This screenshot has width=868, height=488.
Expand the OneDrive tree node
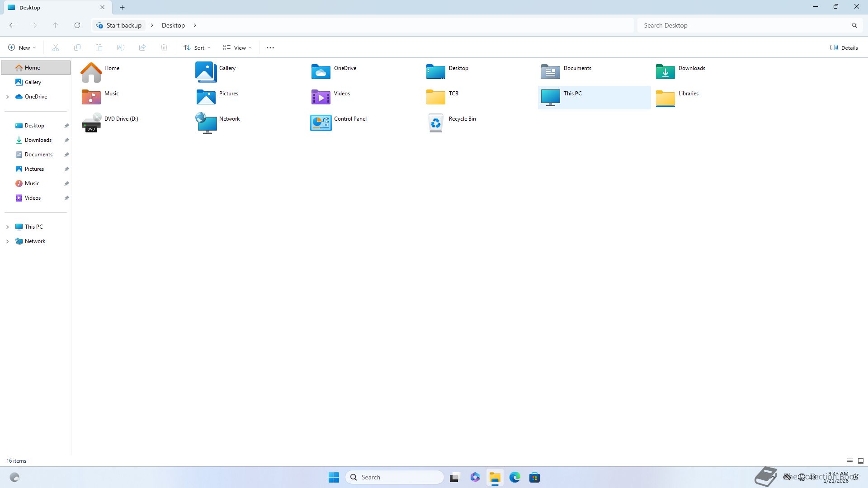(x=7, y=97)
